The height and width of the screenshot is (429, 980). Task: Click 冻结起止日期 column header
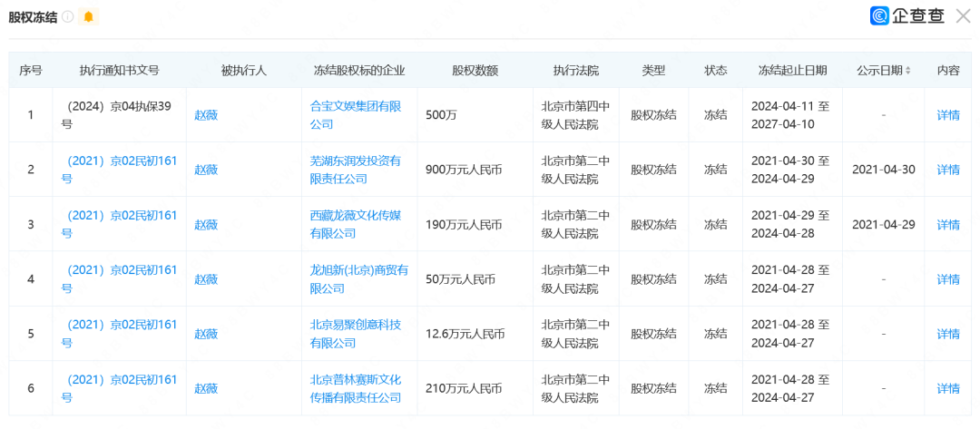pyautogui.click(x=792, y=71)
